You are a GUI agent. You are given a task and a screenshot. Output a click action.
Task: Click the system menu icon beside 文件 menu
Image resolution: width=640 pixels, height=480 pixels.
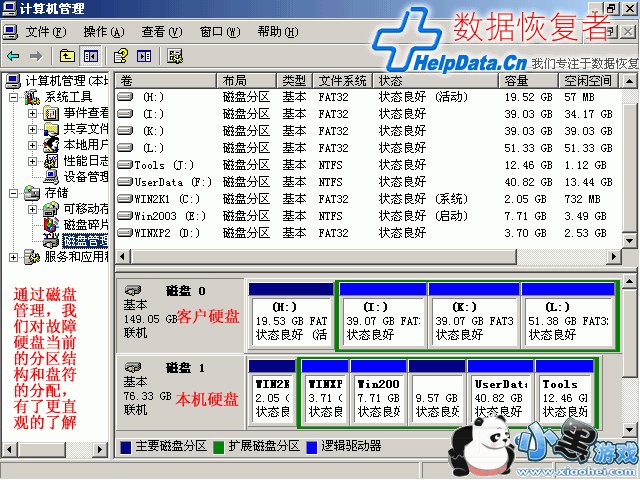(10, 31)
